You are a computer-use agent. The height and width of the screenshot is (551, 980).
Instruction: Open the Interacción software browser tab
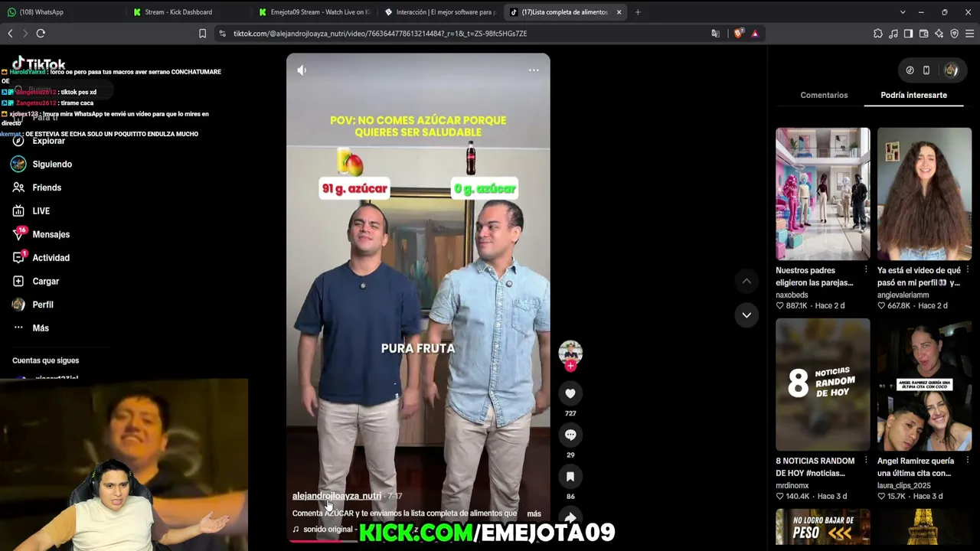(440, 12)
